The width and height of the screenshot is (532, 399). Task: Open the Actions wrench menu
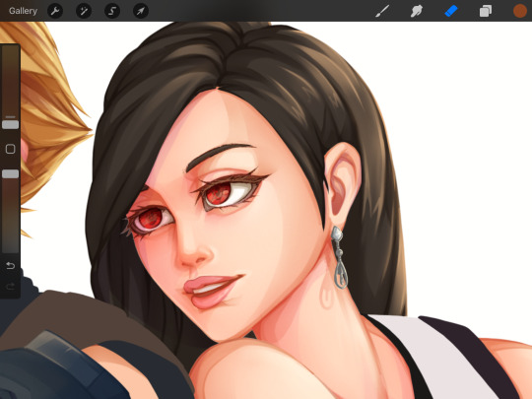[55, 11]
